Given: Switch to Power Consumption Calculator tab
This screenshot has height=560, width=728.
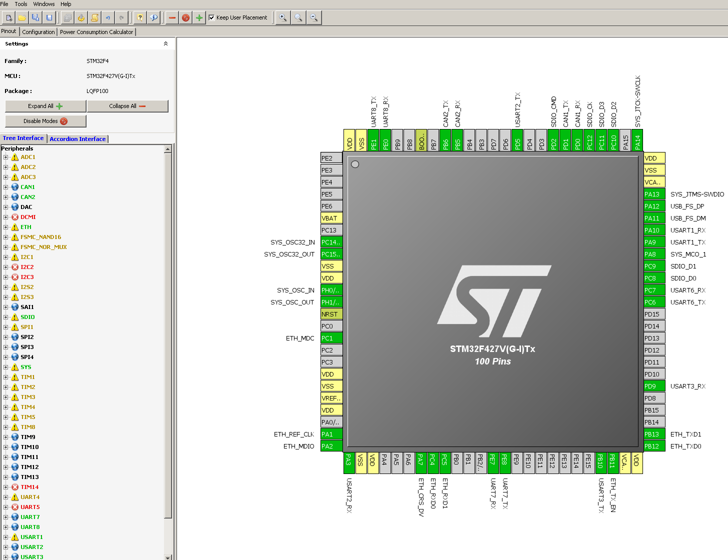Looking at the screenshot, I should 96,32.
